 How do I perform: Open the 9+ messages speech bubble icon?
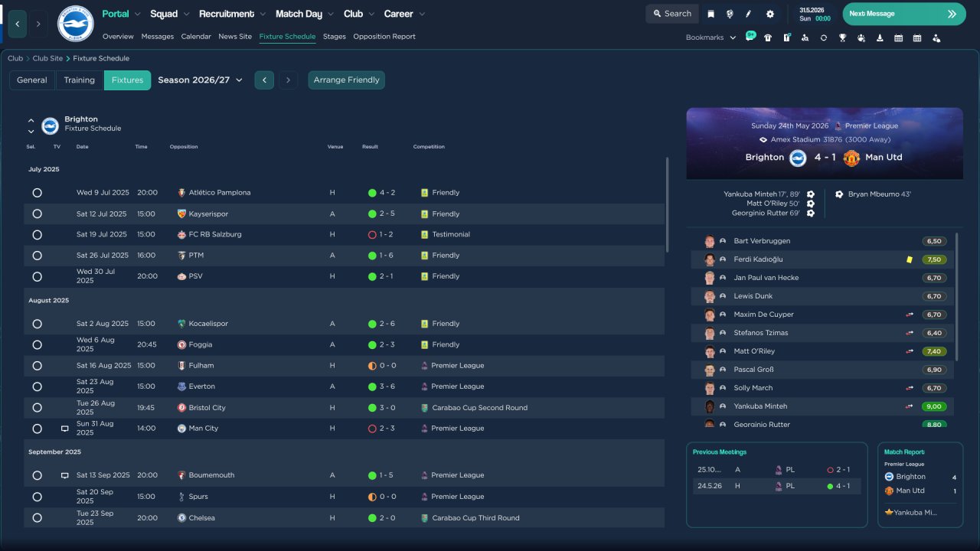pyautogui.click(x=750, y=37)
